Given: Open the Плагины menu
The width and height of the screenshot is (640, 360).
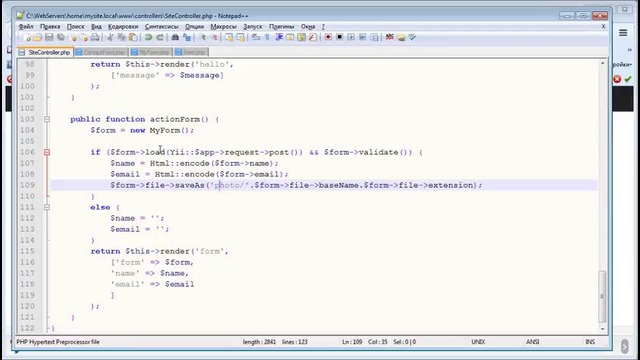Looking at the screenshot, I should pyautogui.click(x=281, y=27).
